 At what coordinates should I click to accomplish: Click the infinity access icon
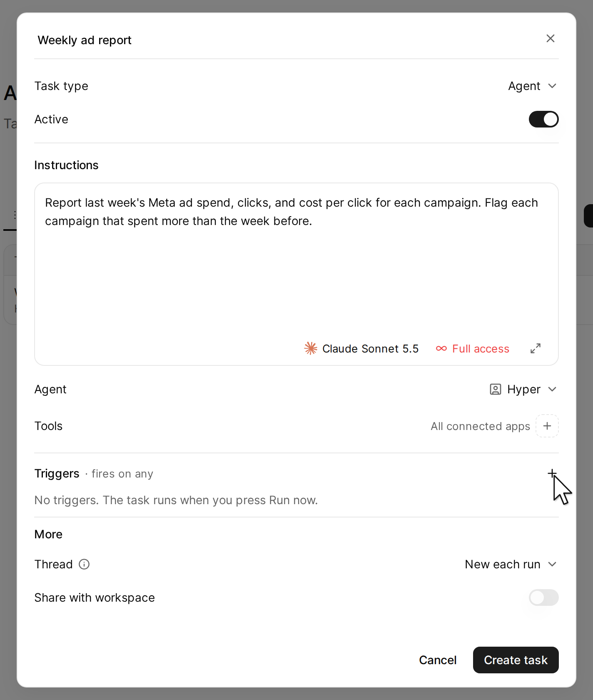coord(441,348)
